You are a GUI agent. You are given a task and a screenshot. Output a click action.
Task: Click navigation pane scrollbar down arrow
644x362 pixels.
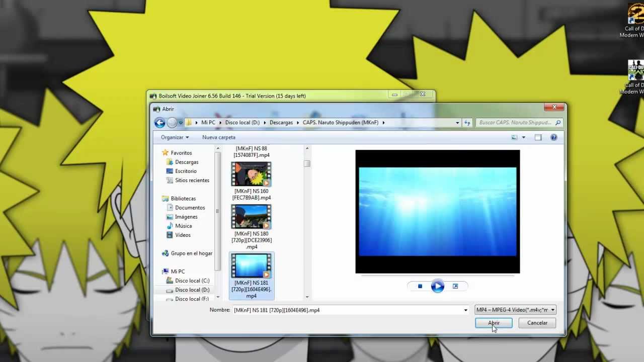(218, 297)
